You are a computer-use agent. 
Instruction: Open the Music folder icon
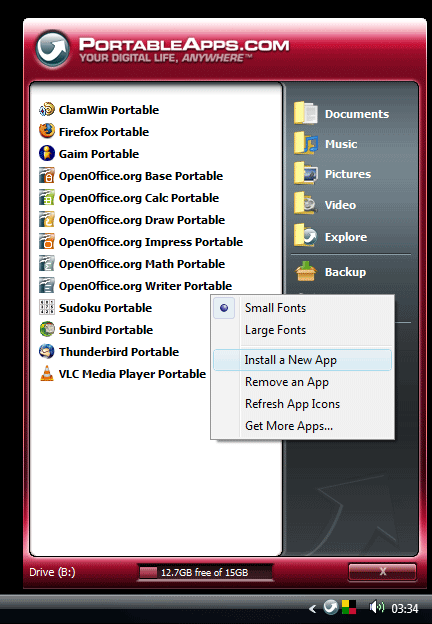(306, 143)
